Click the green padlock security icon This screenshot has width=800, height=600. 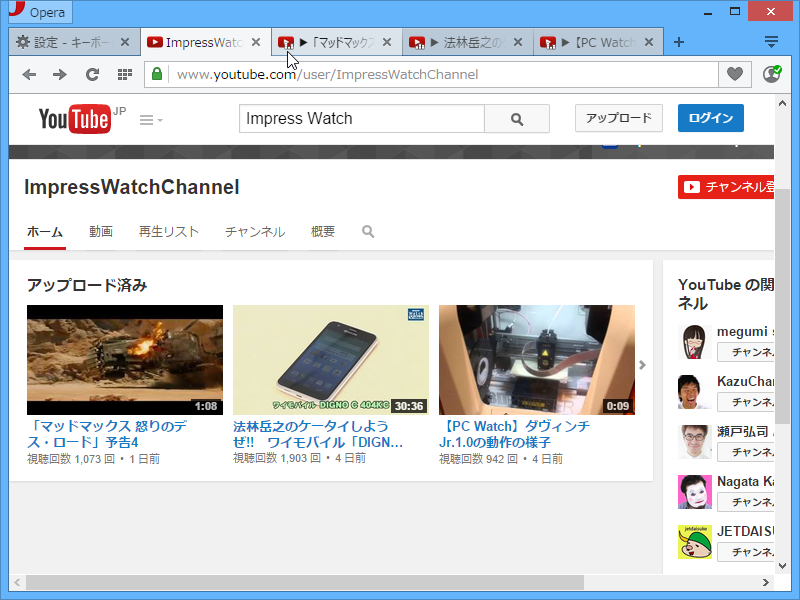tap(157, 74)
